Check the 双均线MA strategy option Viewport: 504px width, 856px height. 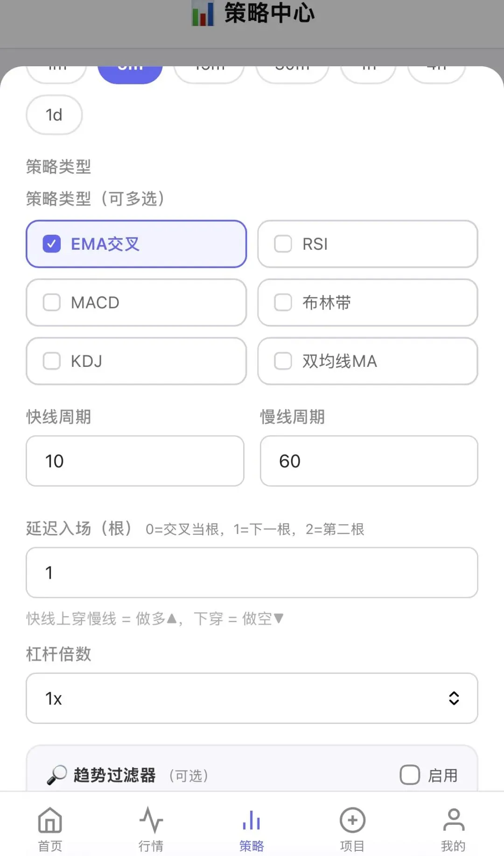(283, 361)
